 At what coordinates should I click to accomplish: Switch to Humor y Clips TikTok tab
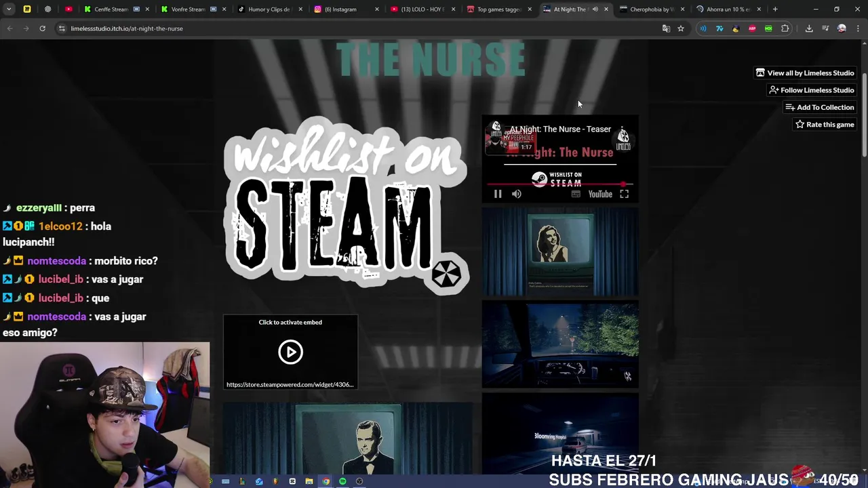tap(270, 9)
